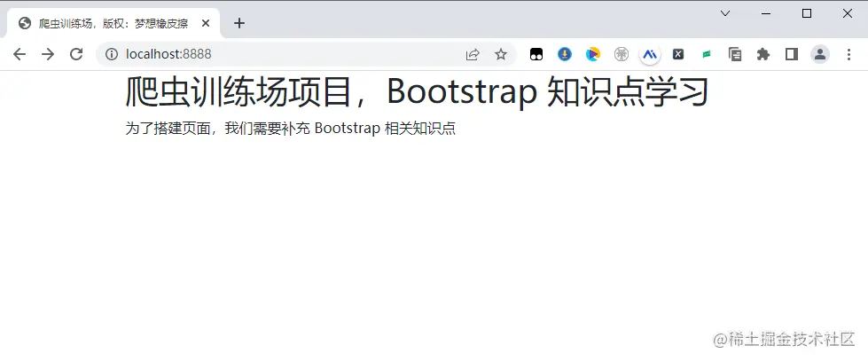The image size is (868, 361).
Task: Go forward to the next page
Action: pyautogui.click(x=48, y=54)
